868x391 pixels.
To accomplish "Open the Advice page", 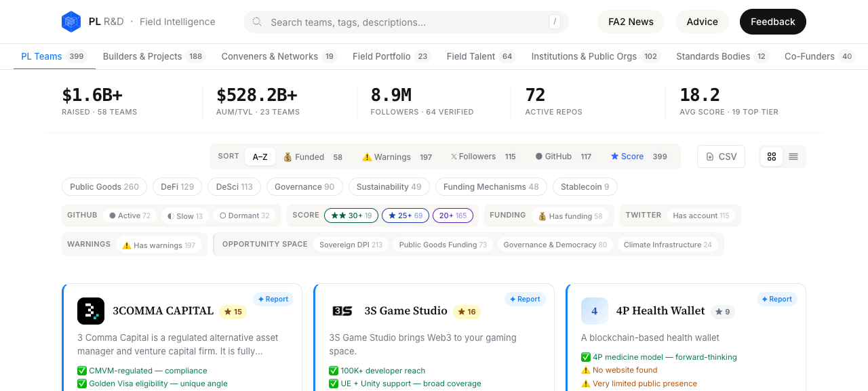I will [702, 22].
